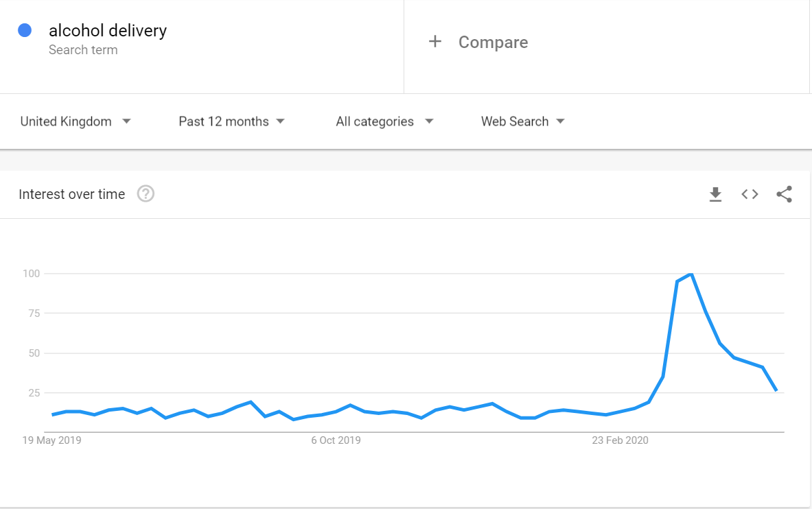This screenshot has height=509, width=812.
Task: Open the Past 12 months dropdown
Action: [231, 121]
